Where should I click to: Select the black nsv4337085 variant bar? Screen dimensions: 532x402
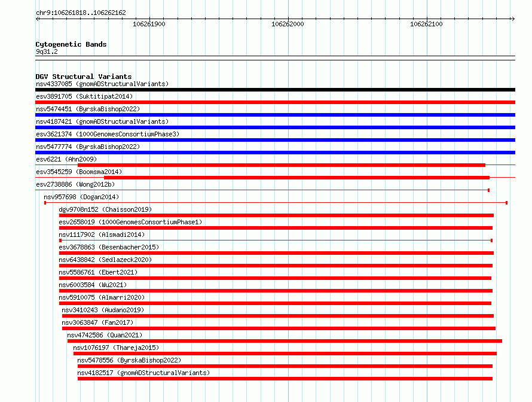pos(275,90)
